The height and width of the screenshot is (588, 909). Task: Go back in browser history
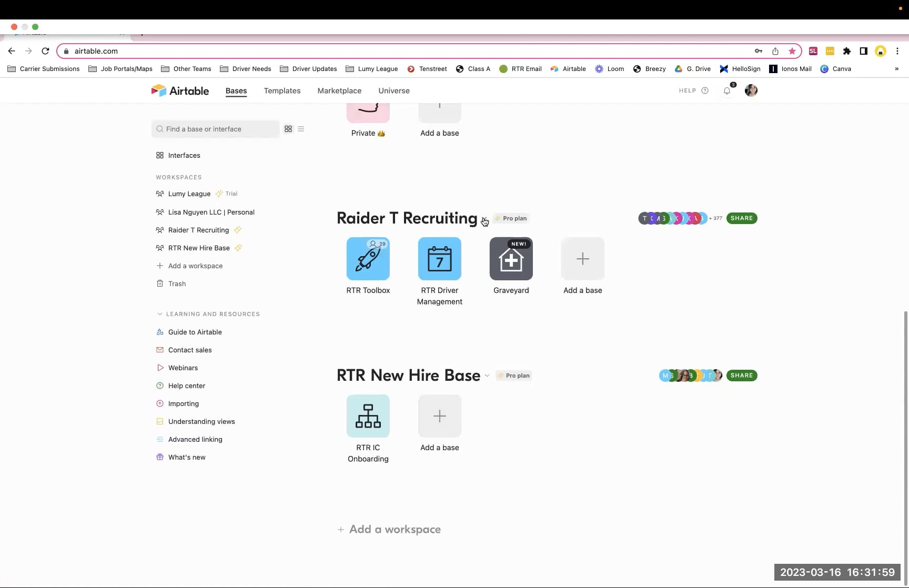click(x=12, y=51)
